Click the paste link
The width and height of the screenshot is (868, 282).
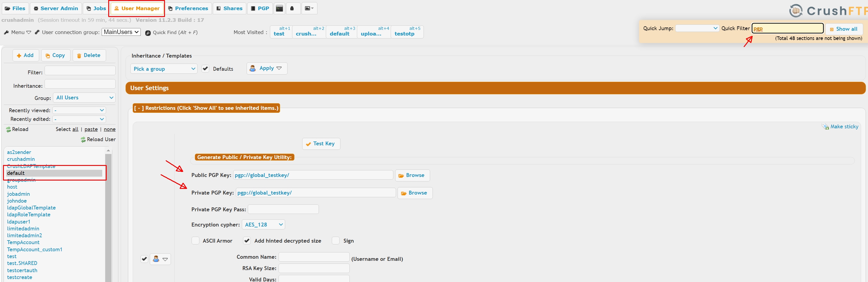91,129
